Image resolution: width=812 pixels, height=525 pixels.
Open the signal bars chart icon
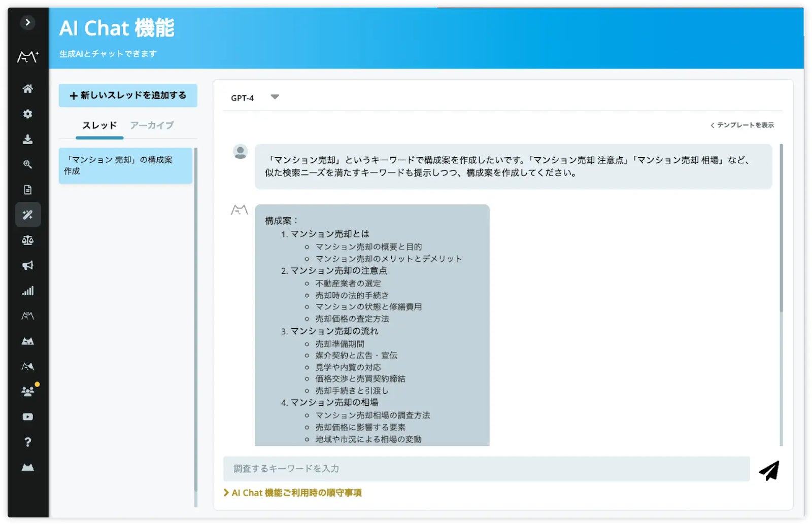click(x=28, y=291)
